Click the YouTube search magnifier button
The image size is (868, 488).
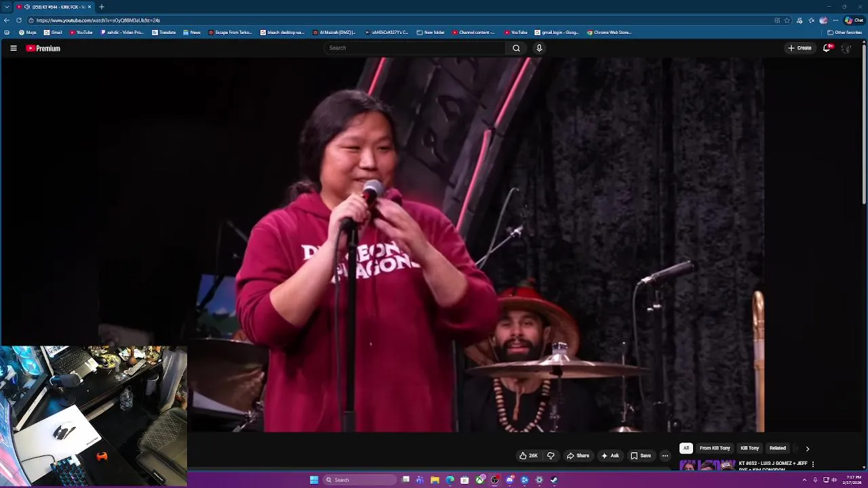tap(516, 48)
